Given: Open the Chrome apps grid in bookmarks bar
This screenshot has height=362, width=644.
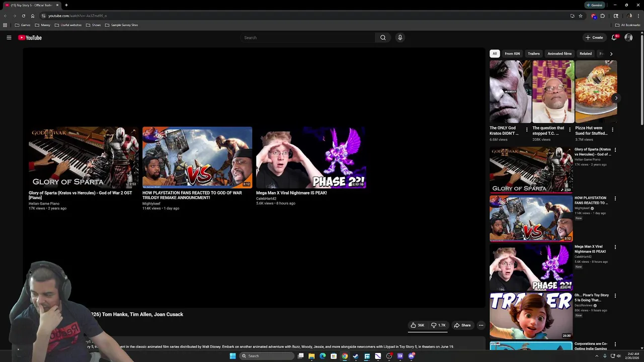Looking at the screenshot, I should click(x=5, y=25).
